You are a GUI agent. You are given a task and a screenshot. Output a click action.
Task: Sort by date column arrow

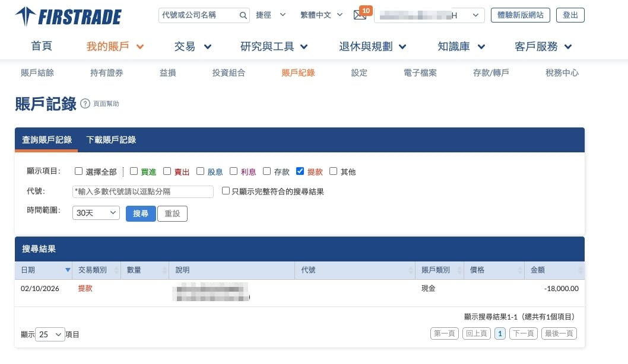point(68,270)
